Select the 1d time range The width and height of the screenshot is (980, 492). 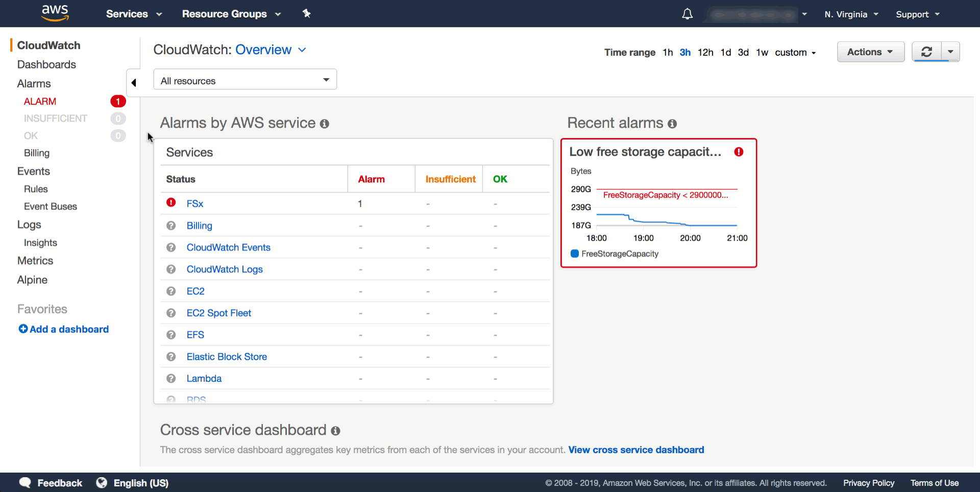pyautogui.click(x=726, y=53)
